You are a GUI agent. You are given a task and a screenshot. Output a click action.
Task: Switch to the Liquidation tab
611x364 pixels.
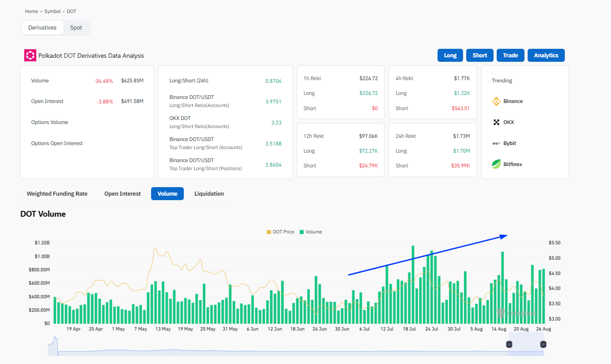209,193
